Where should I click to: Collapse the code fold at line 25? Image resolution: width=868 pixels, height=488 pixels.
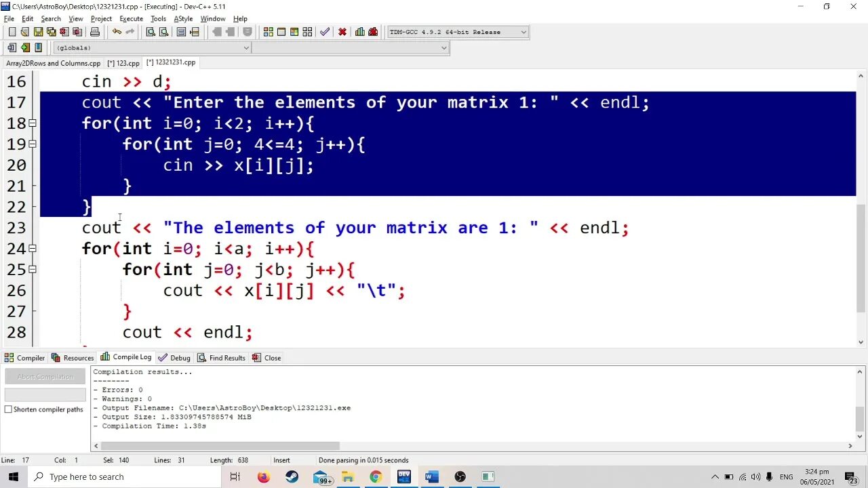(33, 270)
